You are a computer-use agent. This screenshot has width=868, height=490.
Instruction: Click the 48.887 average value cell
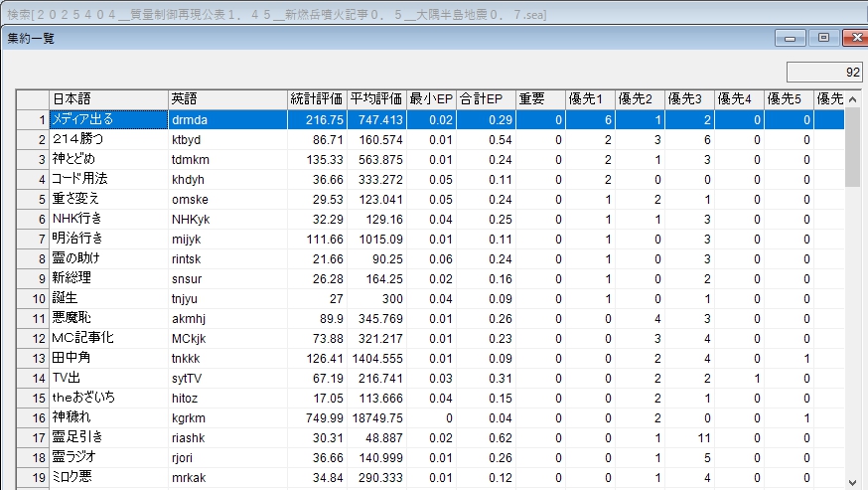377,438
